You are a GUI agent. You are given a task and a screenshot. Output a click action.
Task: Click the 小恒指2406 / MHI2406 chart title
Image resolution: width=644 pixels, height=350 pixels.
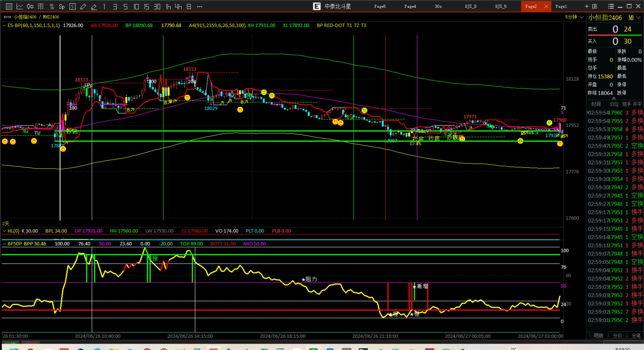[x=37, y=17]
